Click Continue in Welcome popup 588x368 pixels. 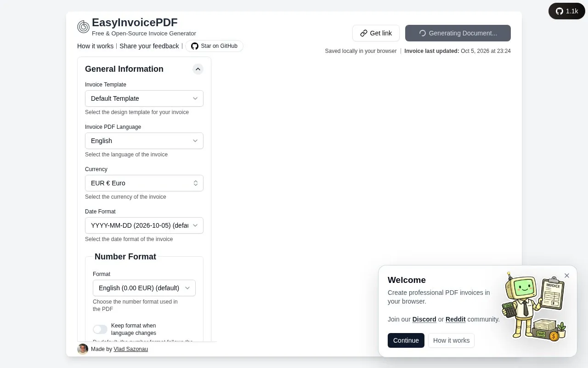coord(406,340)
